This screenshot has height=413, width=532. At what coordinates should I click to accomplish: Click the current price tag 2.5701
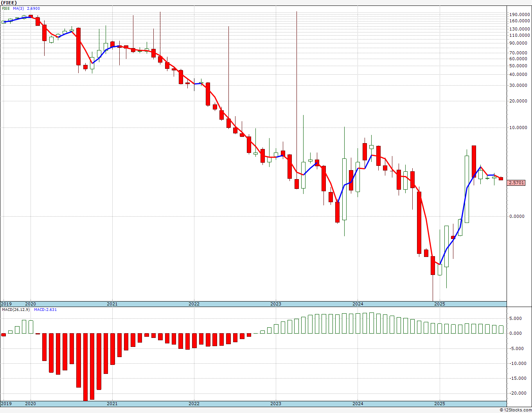[x=517, y=183]
